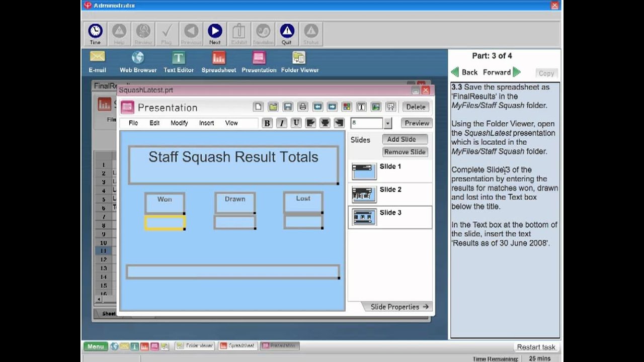This screenshot has height=362, width=644.
Task: Click the Remove Slide button
Action: click(405, 152)
